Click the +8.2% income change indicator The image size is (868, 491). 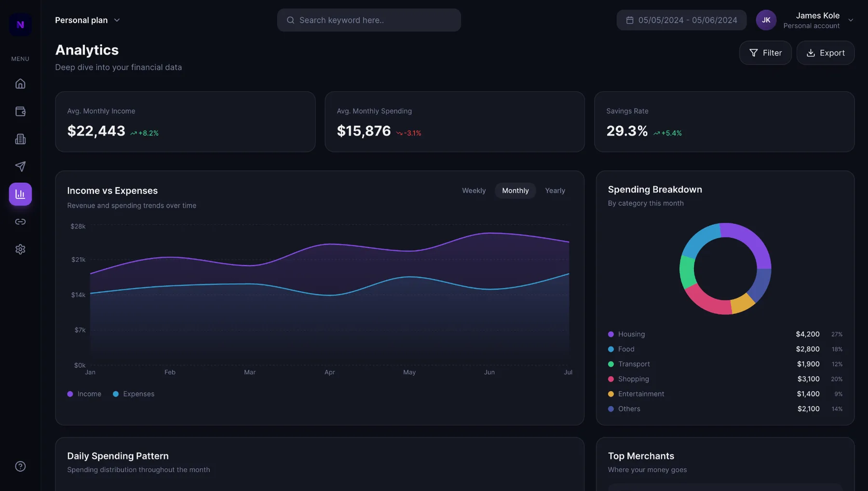pyautogui.click(x=144, y=133)
